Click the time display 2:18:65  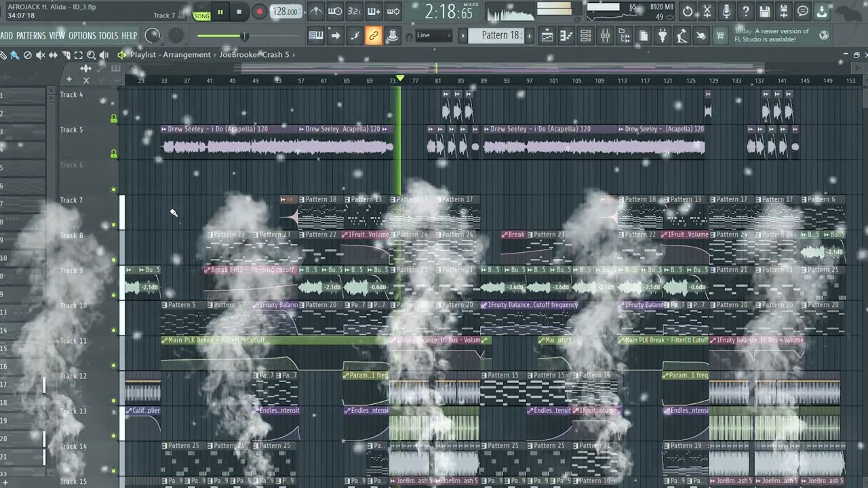[x=449, y=12]
